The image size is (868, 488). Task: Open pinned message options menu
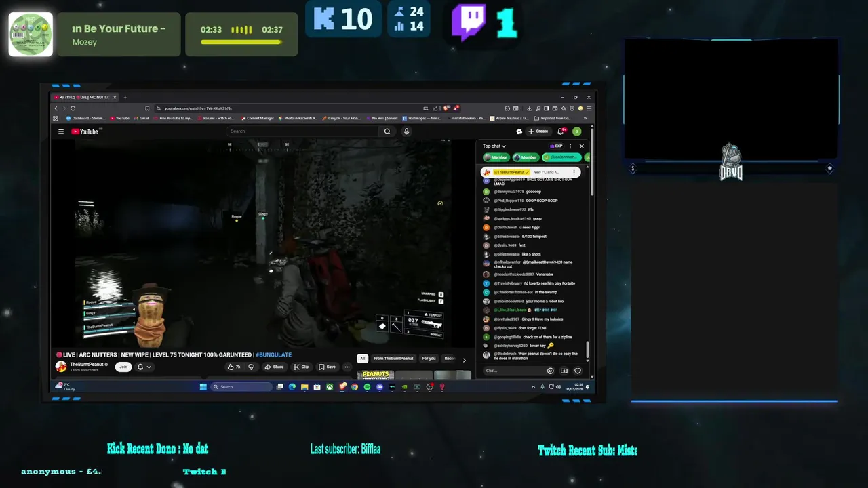click(x=574, y=172)
